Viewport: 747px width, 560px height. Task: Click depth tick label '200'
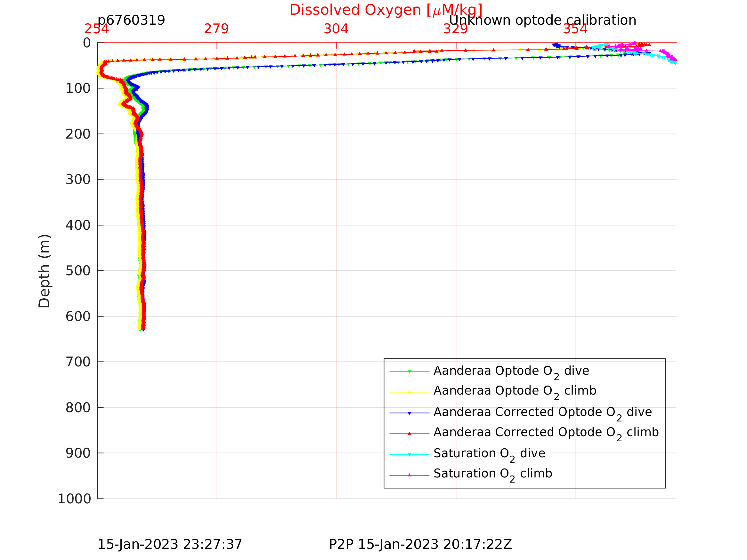78,134
